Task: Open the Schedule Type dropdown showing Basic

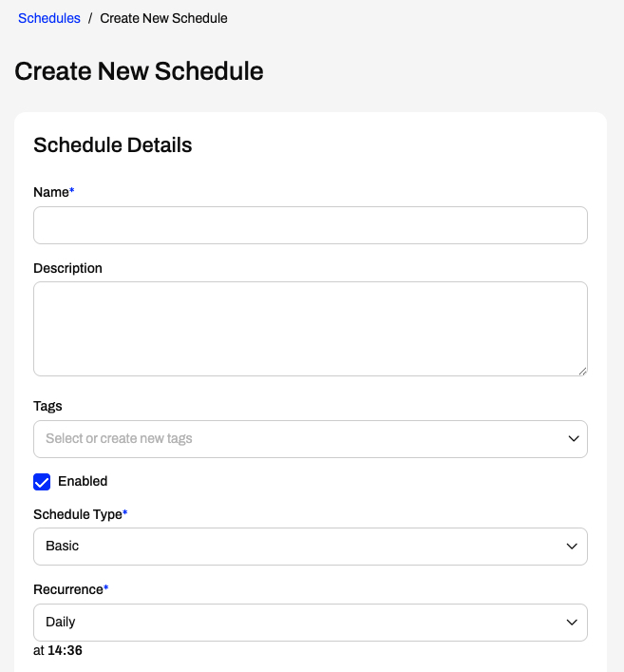Action: point(311,547)
